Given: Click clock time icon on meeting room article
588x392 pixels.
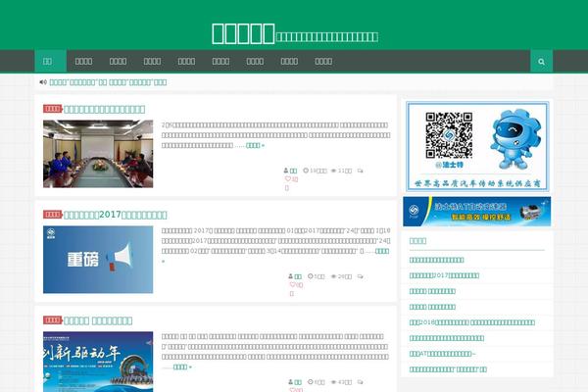Looking at the screenshot, I should (x=306, y=171).
